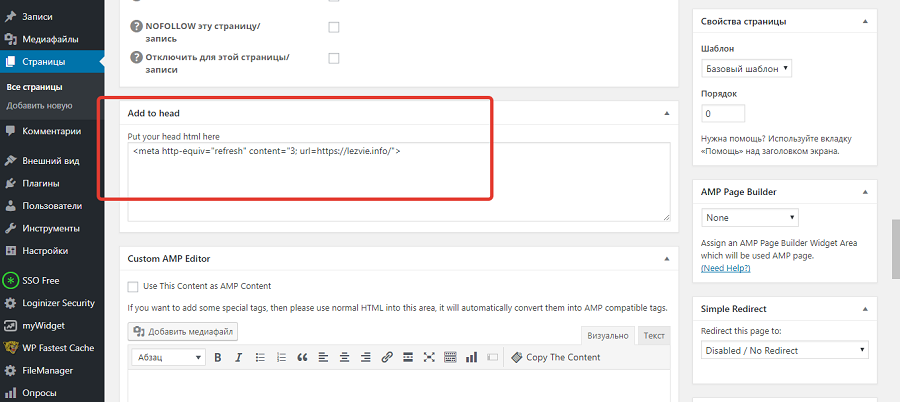Click the 'Добавить медиафайл' button
The height and width of the screenshot is (402, 900).
click(x=183, y=331)
